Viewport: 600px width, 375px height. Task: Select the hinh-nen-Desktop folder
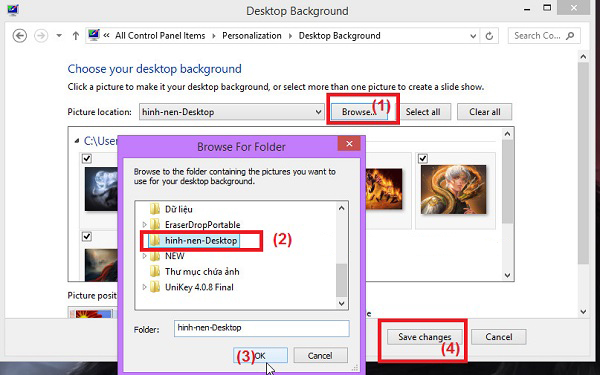click(201, 240)
